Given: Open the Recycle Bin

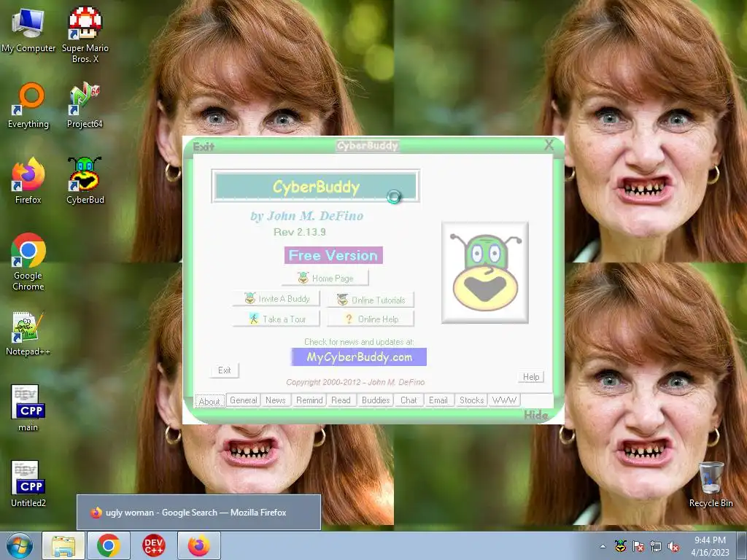Looking at the screenshot, I should pos(711,484).
